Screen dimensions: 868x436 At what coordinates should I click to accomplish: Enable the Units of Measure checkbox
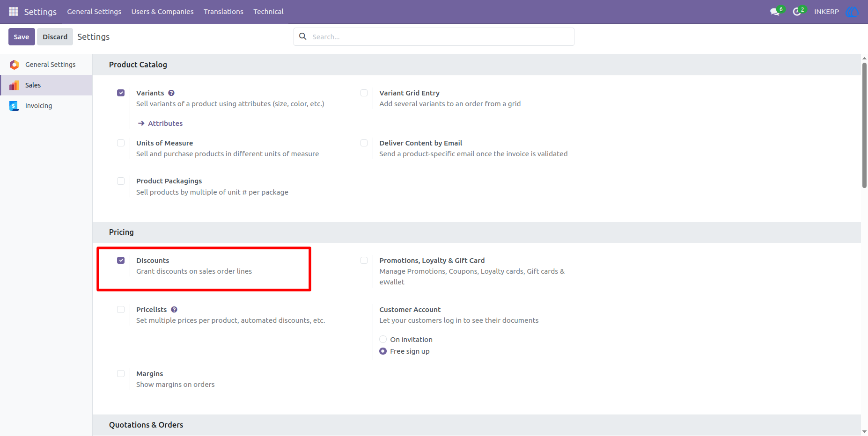[x=121, y=143]
